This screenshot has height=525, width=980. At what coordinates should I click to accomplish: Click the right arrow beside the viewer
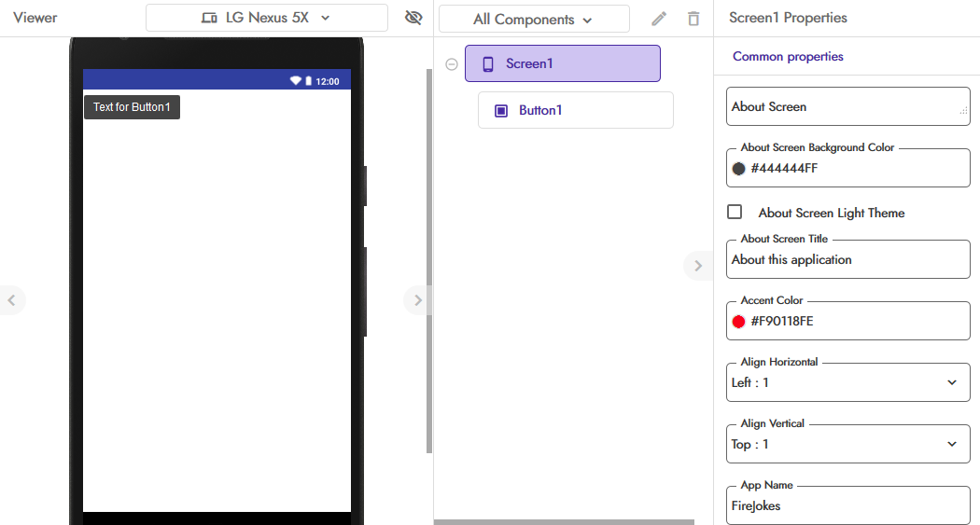tap(417, 300)
